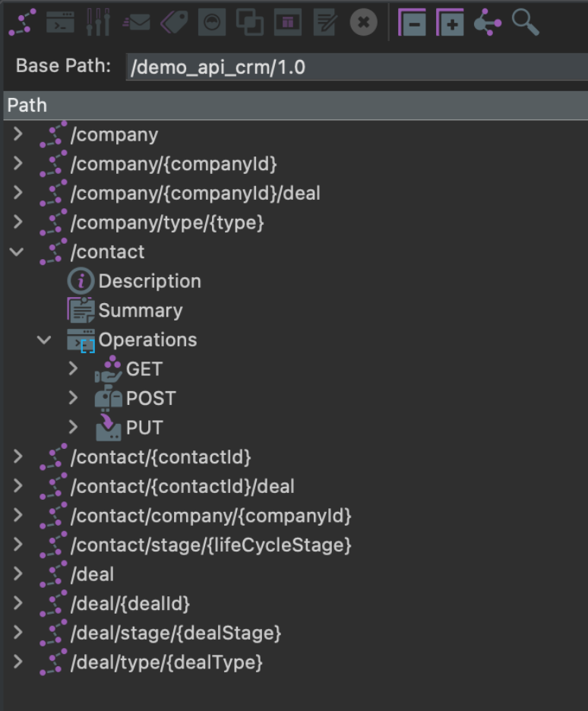Click the Path column header

(x=27, y=106)
